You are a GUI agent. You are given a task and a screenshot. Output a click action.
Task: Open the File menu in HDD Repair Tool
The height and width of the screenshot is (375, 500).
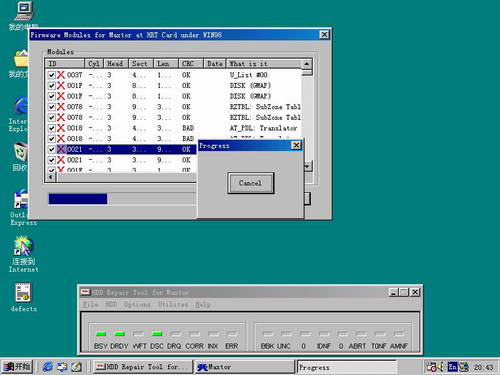coord(90,305)
